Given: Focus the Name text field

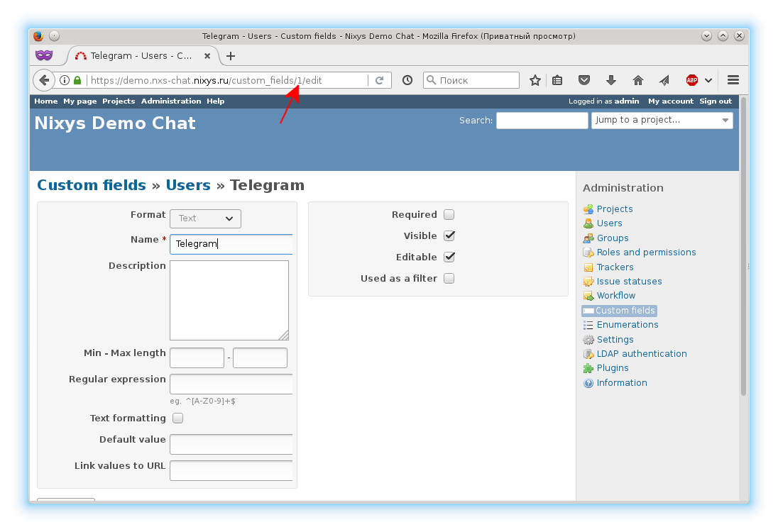Looking at the screenshot, I should [231, 245].
